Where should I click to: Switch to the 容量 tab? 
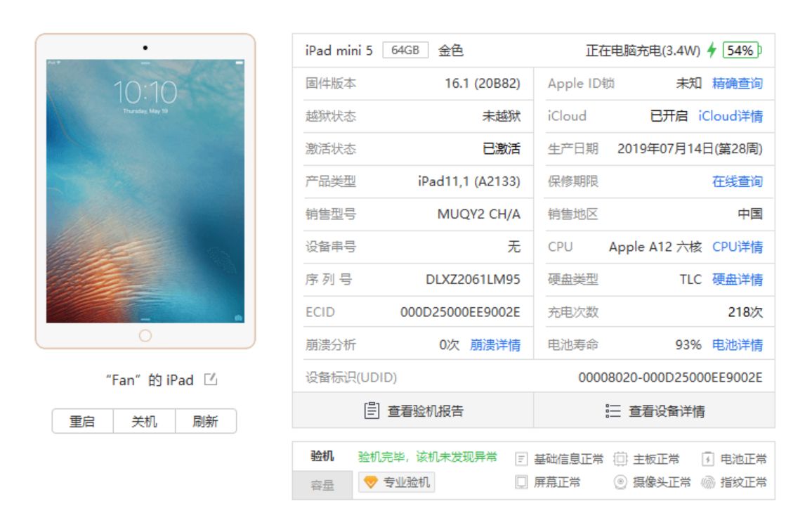click(x=323, y=483)
